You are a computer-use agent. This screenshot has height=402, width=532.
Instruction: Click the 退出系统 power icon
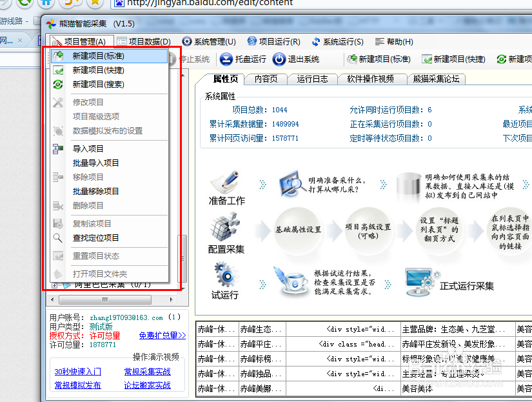click(x=279, y=59)
